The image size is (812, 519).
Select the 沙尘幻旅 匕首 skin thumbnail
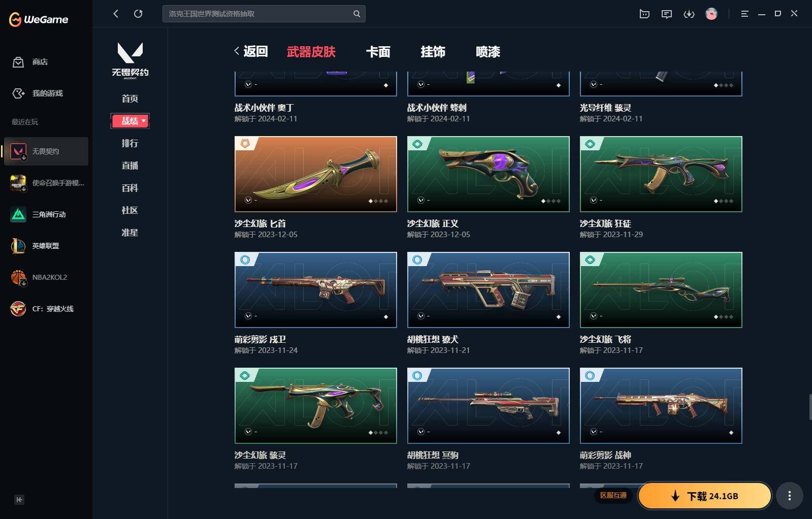(316, 174)
